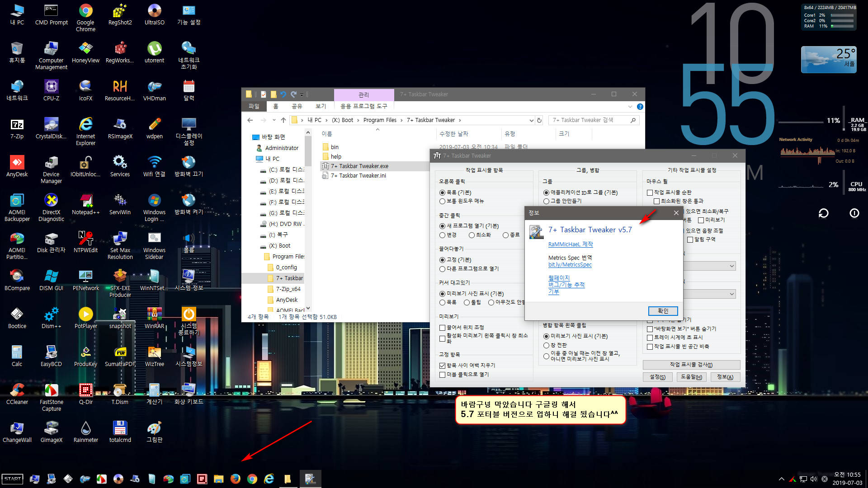The image size is (868, 488).
Task: Enable 끌어서 위치 조정 checkbox
Action: pyautogui.click(x=462, y=328)
